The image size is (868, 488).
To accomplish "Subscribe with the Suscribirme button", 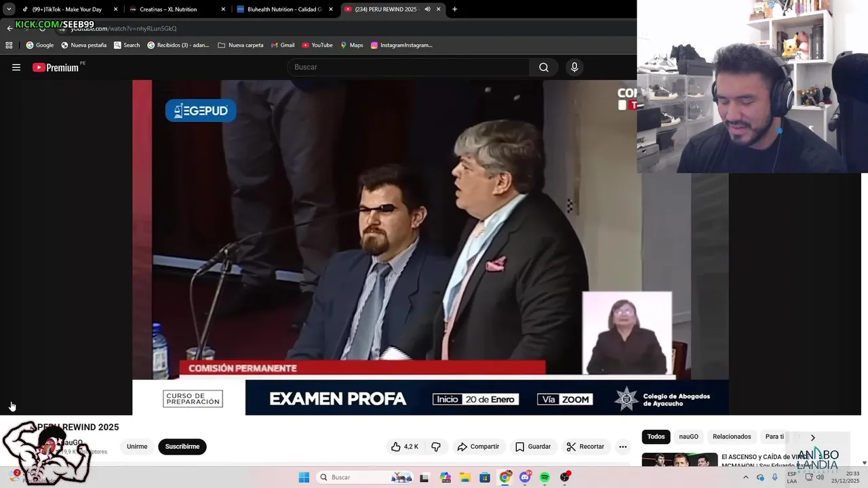I will click(x=182, y=447).
